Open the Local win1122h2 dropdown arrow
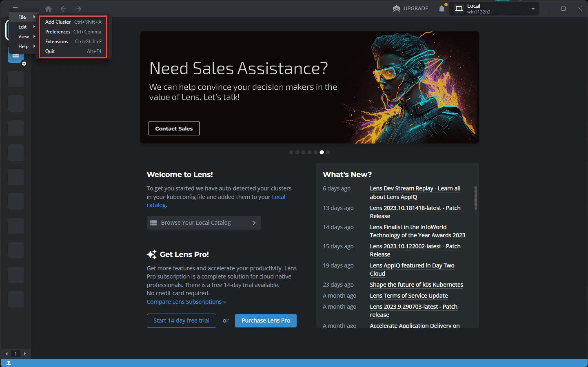This screenshot has width=588, height=367. tap(533, 9)
